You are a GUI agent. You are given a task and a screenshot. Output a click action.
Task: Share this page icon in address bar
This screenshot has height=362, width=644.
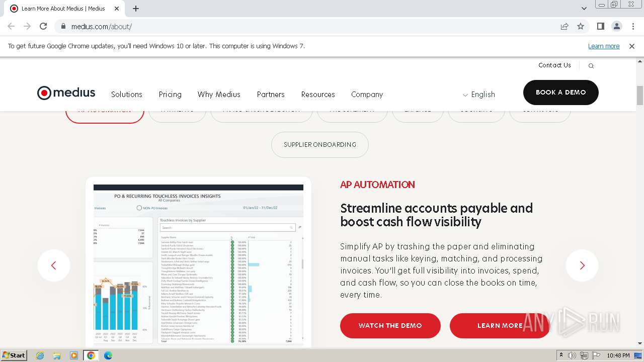pyautogui.click(x=565, y=26)
